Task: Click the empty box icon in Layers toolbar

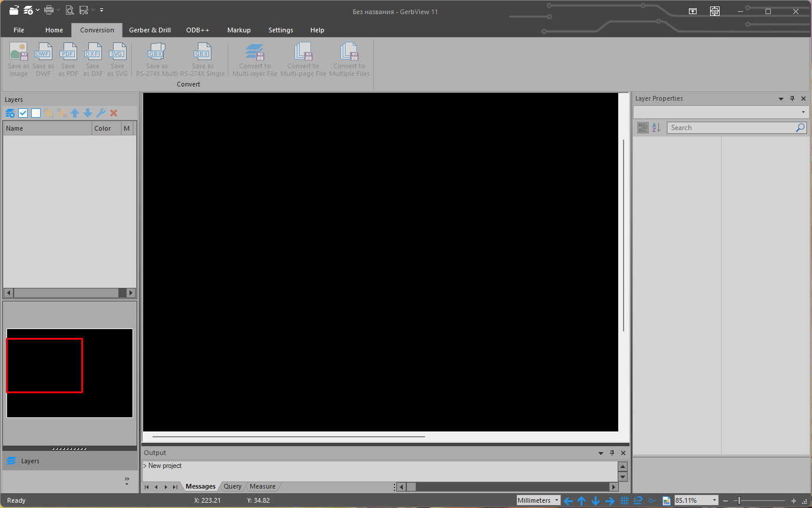Action: [x=36, y=113]
